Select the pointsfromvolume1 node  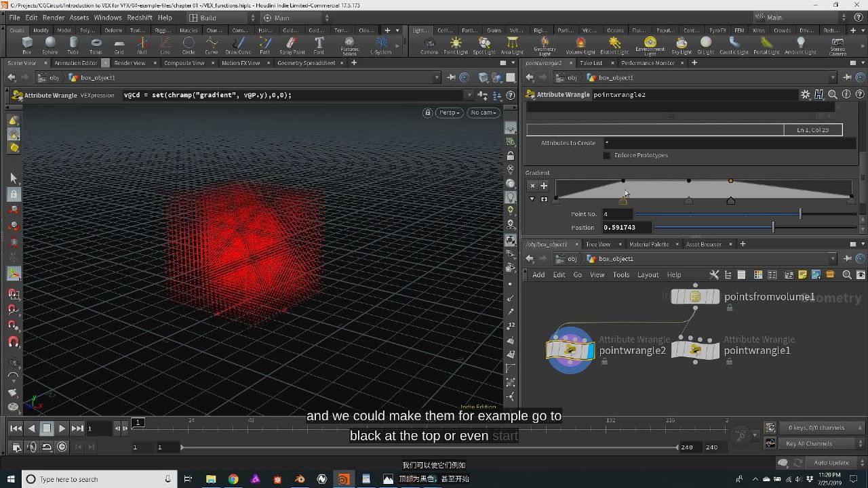[x=695, y=297]
